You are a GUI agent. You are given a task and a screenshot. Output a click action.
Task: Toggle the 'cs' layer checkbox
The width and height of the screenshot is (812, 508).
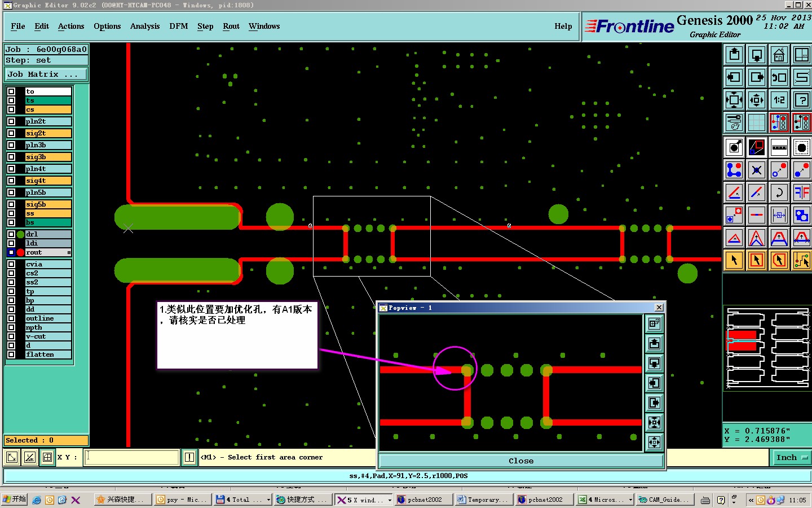coord(11,110)
